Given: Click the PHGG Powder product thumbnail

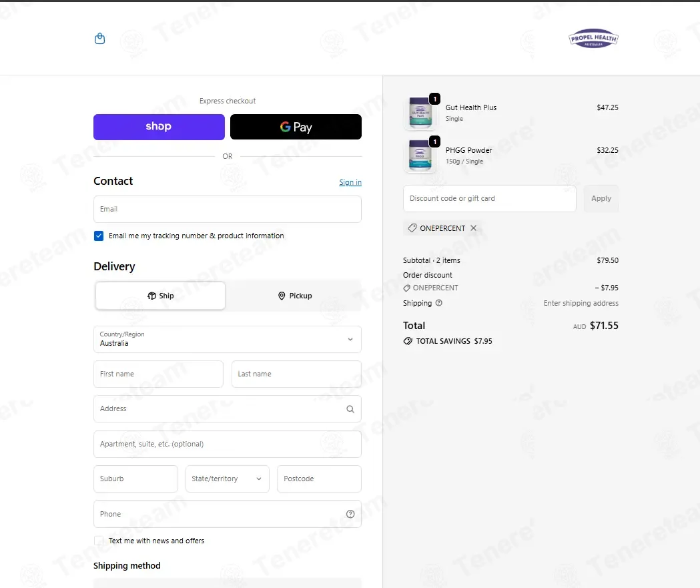Looking at the screenshot, I should tap(420, 156).
